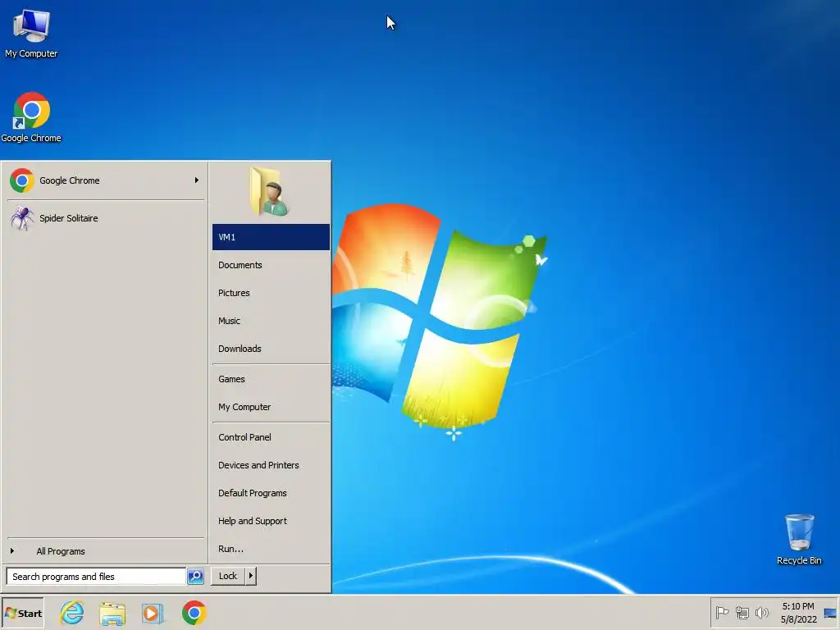Expand All Programs list

[x=106, y=550]
